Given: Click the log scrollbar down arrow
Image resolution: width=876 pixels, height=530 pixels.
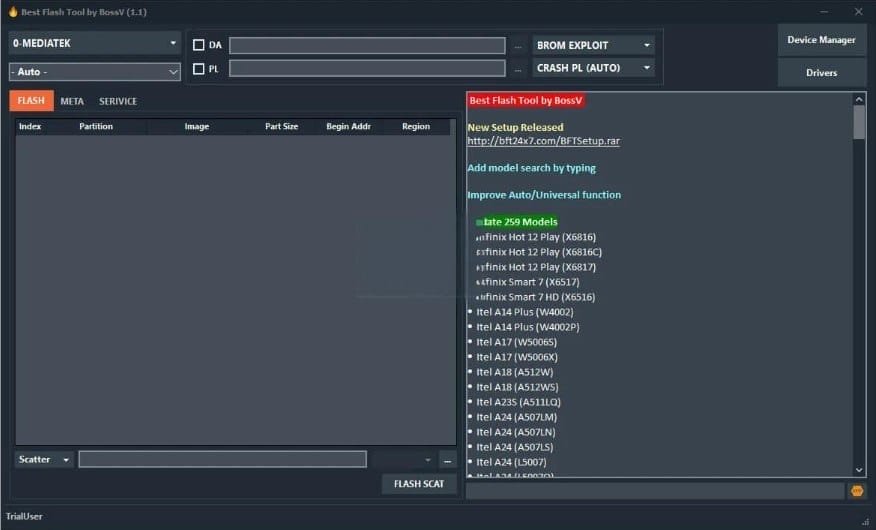Looking at the screenshot, I should [x=859, y=470].
